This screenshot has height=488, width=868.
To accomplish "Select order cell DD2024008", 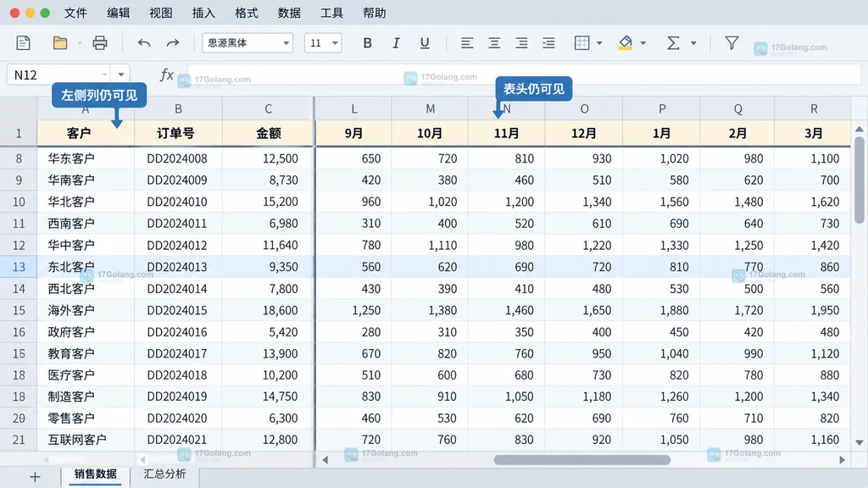I will point(178,158).
